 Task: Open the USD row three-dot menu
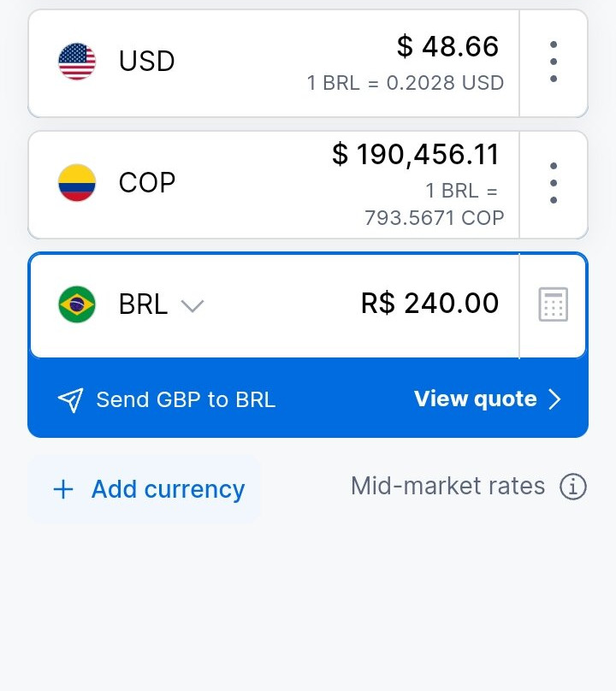[554, 62]
